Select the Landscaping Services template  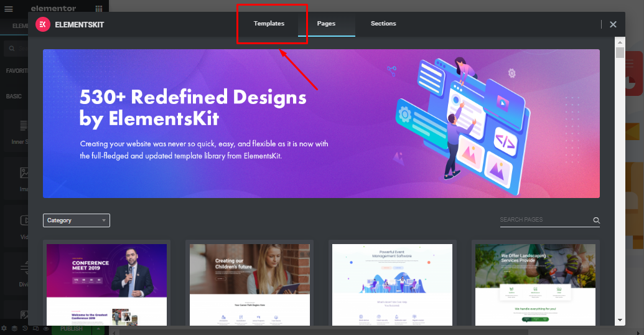click(x=535, y=285)
